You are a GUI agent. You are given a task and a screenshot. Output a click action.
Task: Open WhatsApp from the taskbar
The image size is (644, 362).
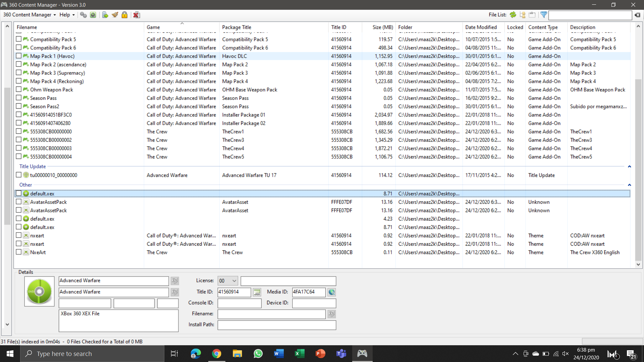[x=258, y=354]
